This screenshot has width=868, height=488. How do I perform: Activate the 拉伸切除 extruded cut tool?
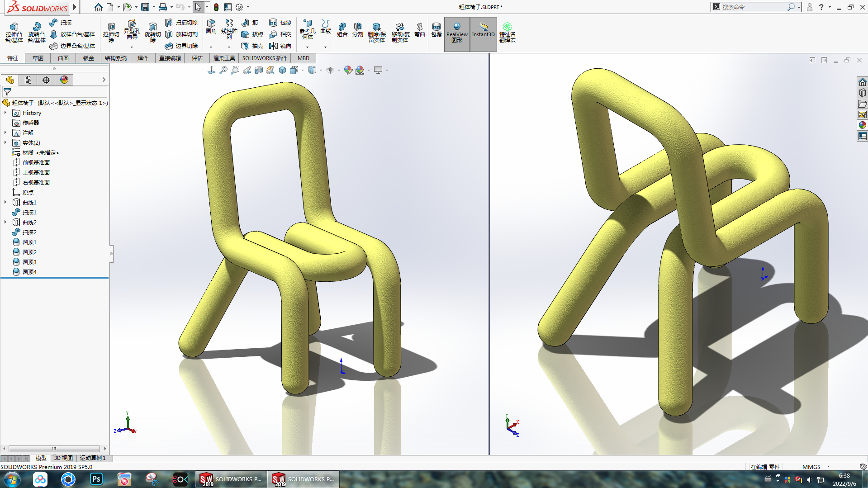click(x=111, y=33)
